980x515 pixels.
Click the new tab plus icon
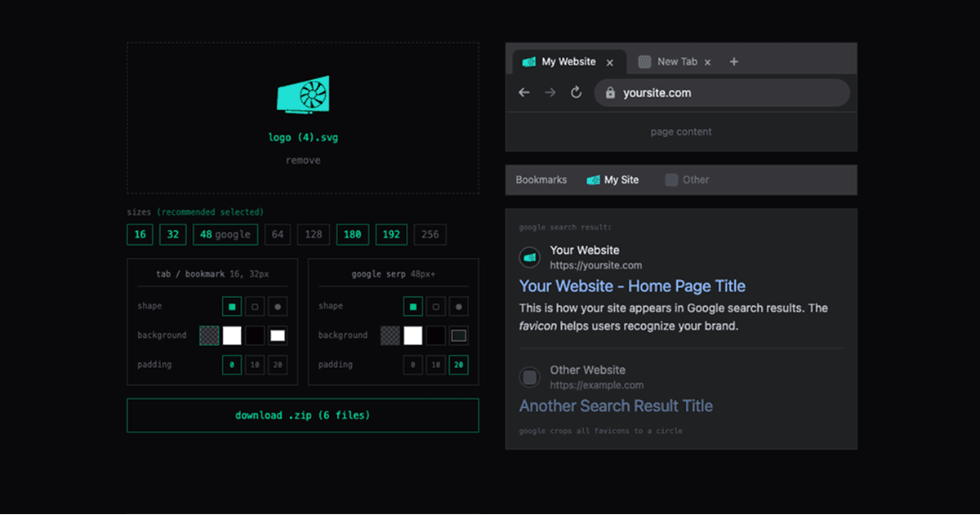(x=733, y=62)
